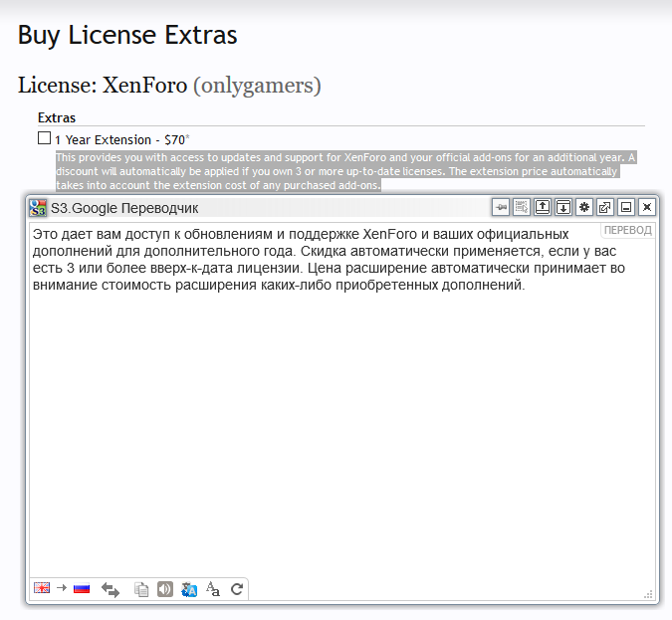The height and width of the screenshot is (620, 672).
Task: Click the ПЕРЕВОД tab label
Action: [627, 231]
